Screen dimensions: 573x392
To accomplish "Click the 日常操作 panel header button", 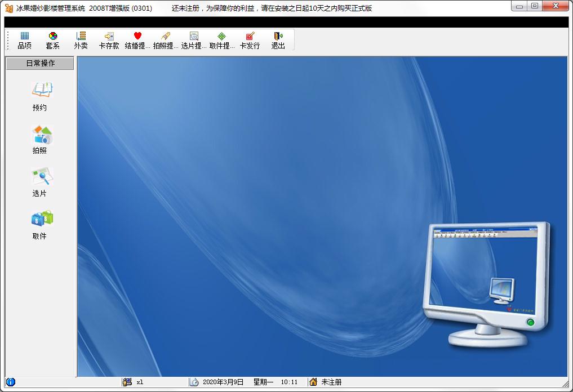I will coord(40,63).
